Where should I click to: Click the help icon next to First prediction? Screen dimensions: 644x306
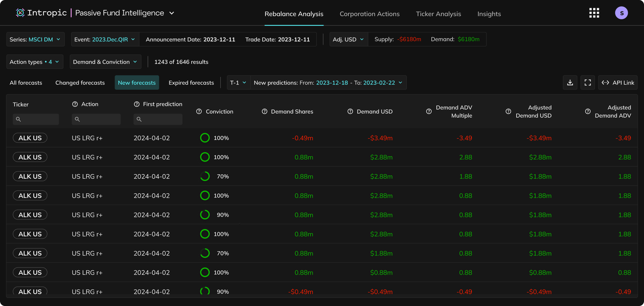(136, 104)
